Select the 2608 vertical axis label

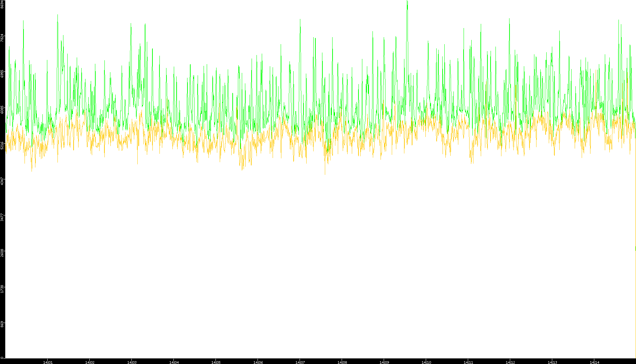click(2, 253)
